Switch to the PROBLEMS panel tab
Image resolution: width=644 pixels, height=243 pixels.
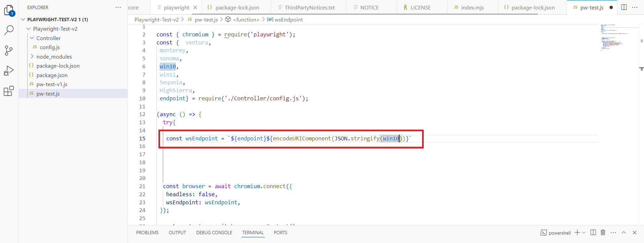(147, 233)
